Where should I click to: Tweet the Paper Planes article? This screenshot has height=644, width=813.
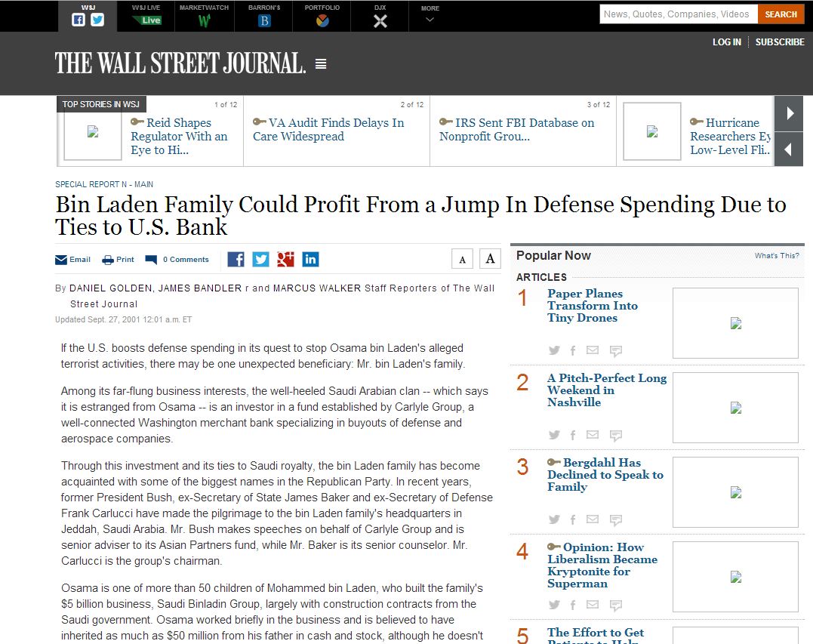click(x=554, y=350)
